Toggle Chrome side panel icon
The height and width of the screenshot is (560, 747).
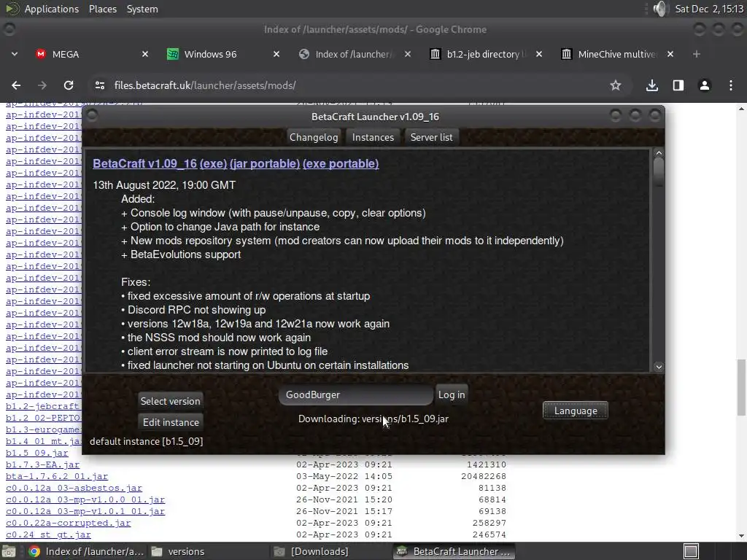(678, 85)
